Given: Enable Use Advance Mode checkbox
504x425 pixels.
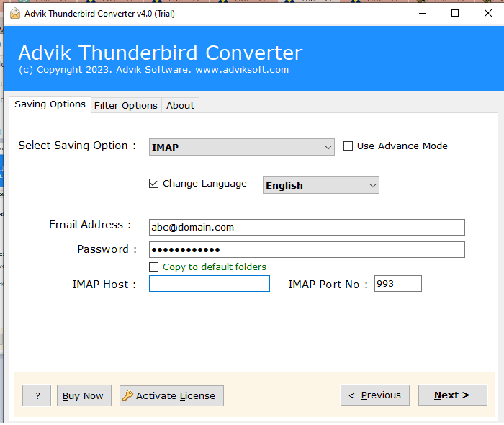Looking at the screenshot, I should tap(348, 146).
